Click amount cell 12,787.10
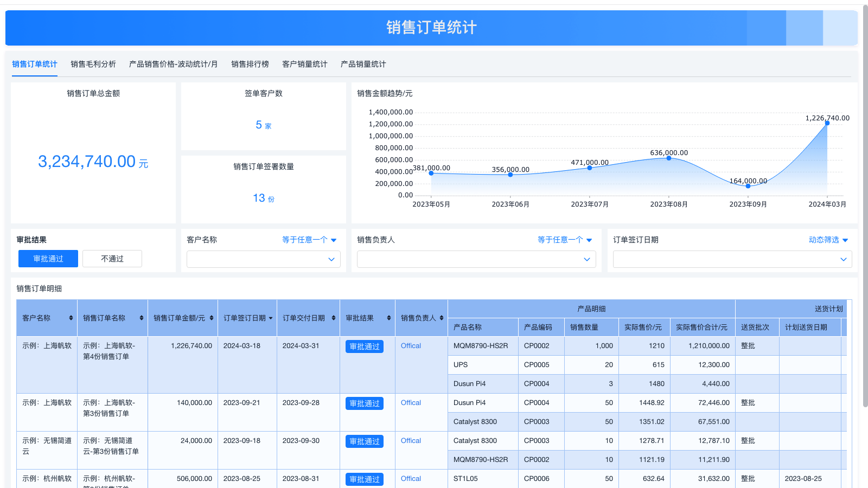This screenshot has height=488, width=868. pos(703,441)
